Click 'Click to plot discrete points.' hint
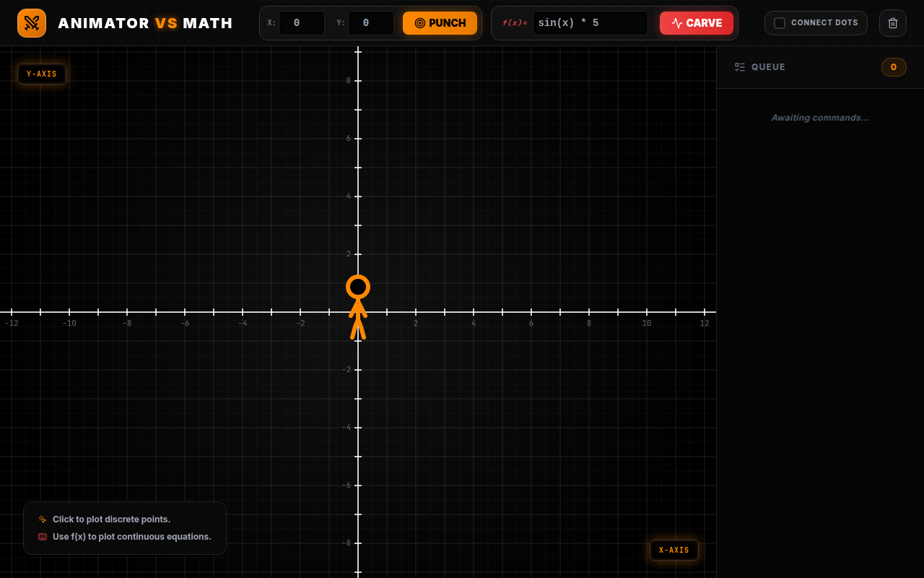 [112, 519]
